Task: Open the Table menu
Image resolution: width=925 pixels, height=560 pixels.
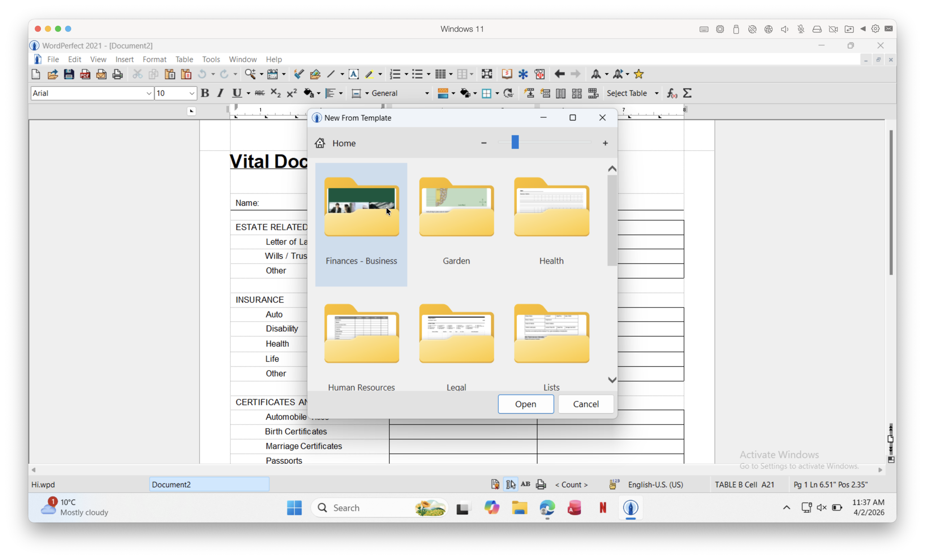Action: pos(184,59)
